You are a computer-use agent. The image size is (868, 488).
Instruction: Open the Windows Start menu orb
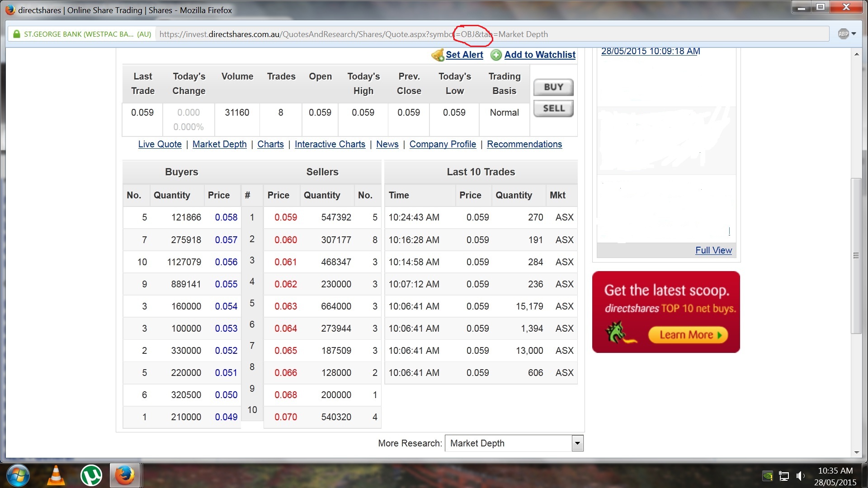click(x=18, y=476)
